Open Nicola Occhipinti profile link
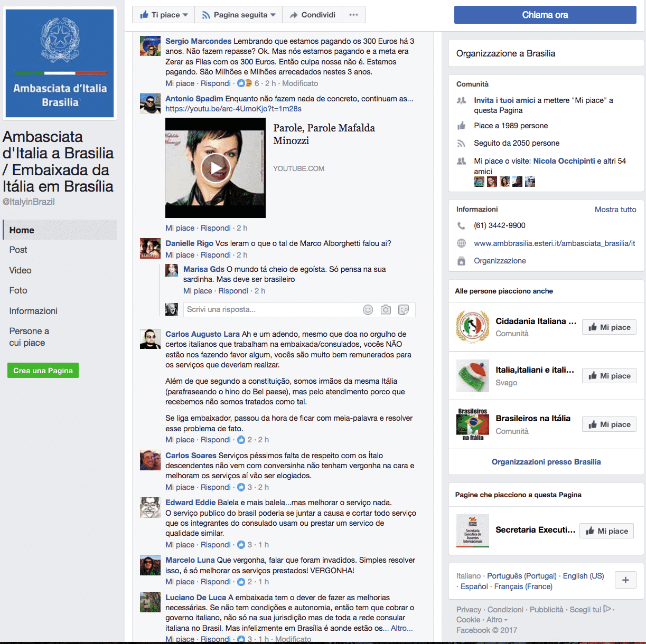The image size is (646, 644). click(564, 161)
